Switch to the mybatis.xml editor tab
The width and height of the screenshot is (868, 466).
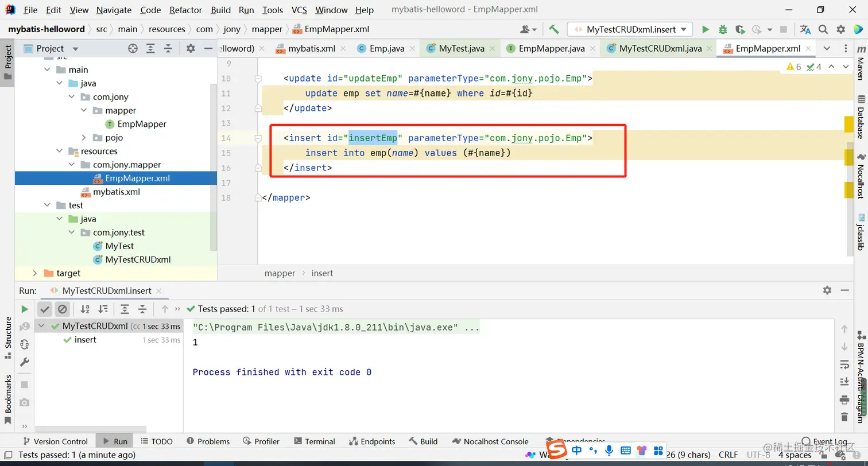[312, 49]
